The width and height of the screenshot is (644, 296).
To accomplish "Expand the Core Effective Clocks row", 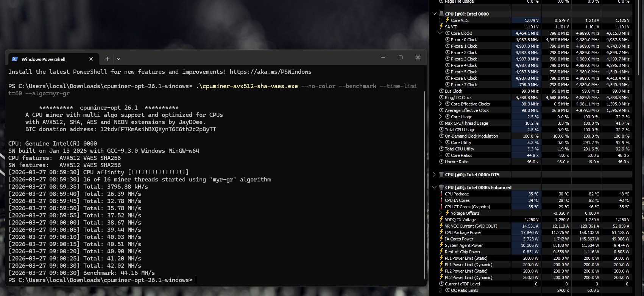I will point(440,104).
